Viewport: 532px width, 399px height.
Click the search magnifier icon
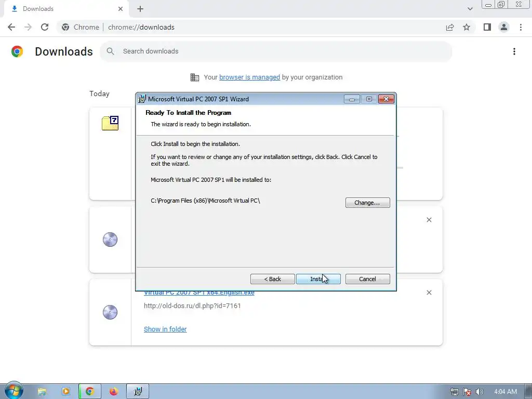pos(110,51)
